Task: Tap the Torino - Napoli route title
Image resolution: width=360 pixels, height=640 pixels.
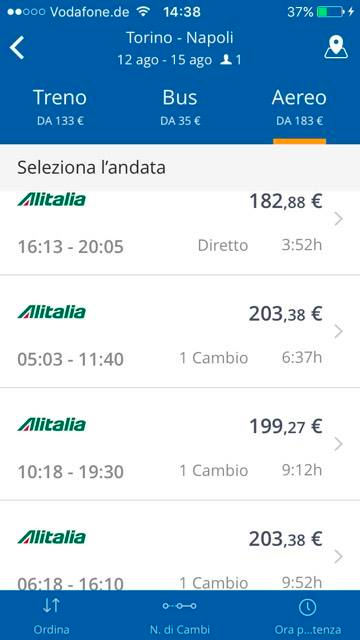Action: pyautogui.click(x=180, y=38)
